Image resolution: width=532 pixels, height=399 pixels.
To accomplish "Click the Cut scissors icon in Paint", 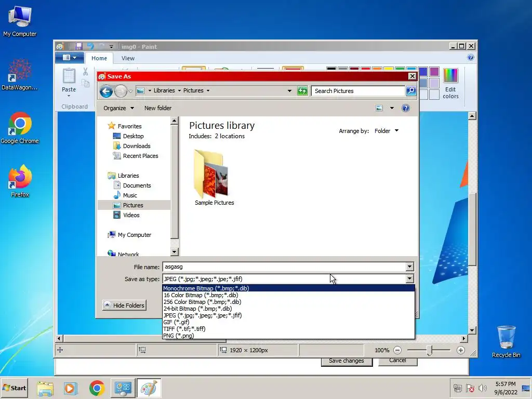I will 85,71.
